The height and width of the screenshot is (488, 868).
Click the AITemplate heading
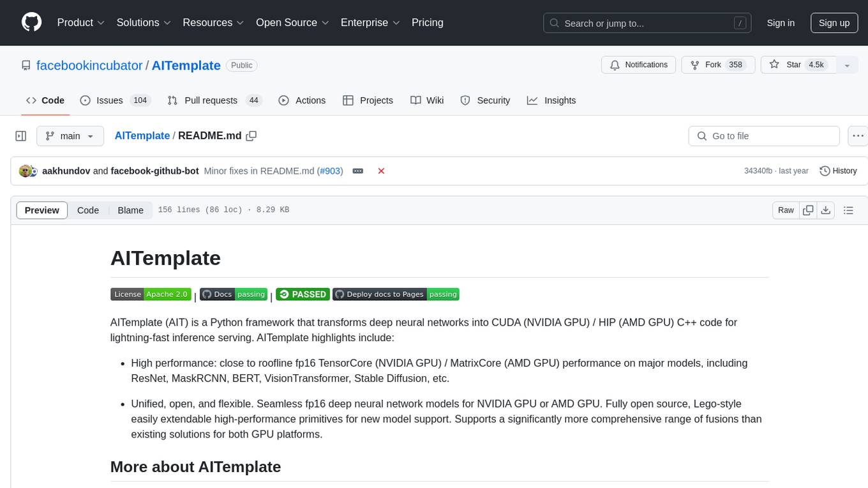[165, 258]
